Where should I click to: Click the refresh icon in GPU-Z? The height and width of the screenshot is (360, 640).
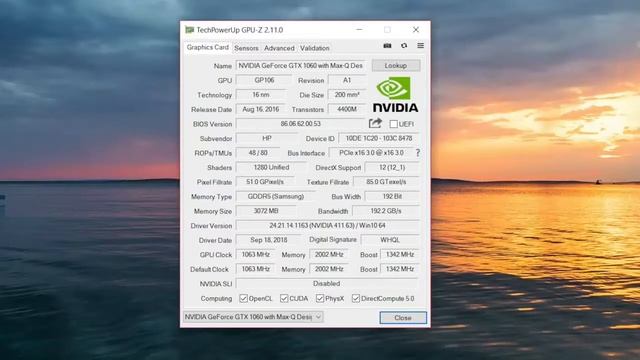pos(404,46)
